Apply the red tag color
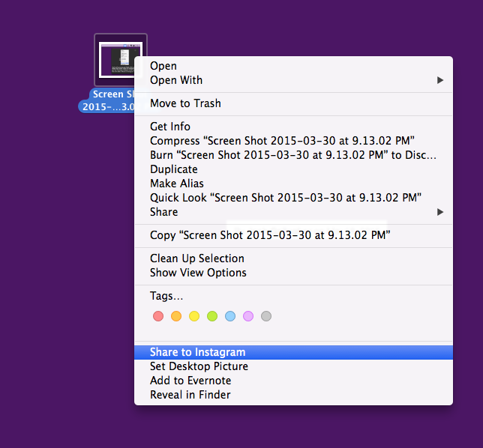This screenshot has height=448, width=483. point(158,316)
